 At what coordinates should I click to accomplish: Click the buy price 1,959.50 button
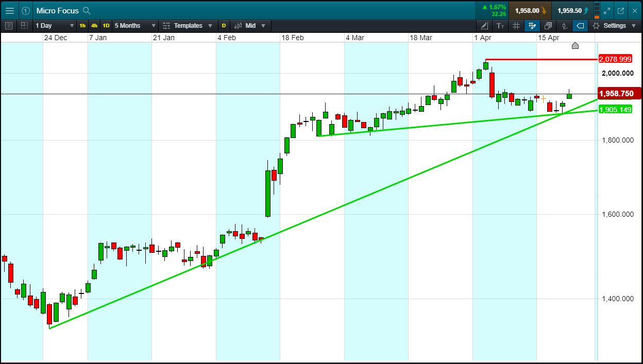pyautogui.click(x=572, y=10)
